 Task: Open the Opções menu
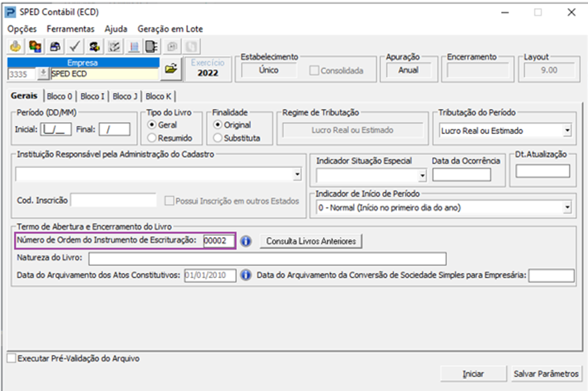(22, 29)
